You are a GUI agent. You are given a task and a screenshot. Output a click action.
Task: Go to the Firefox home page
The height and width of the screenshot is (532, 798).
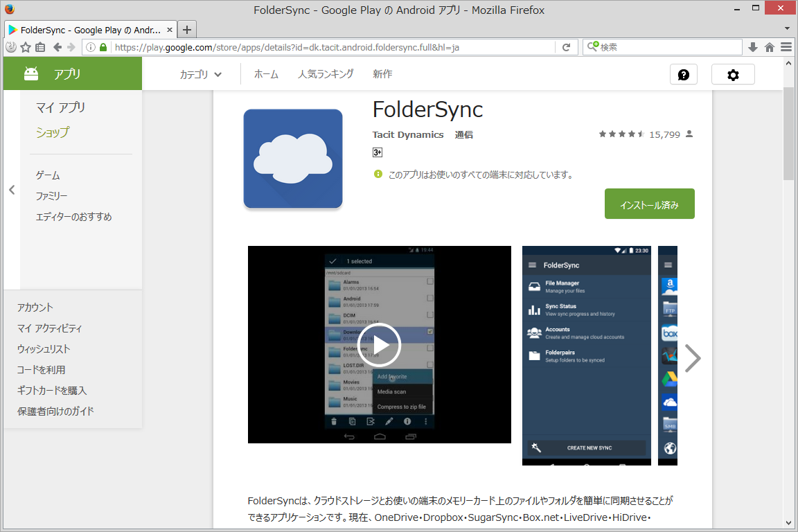click(770, 47)
